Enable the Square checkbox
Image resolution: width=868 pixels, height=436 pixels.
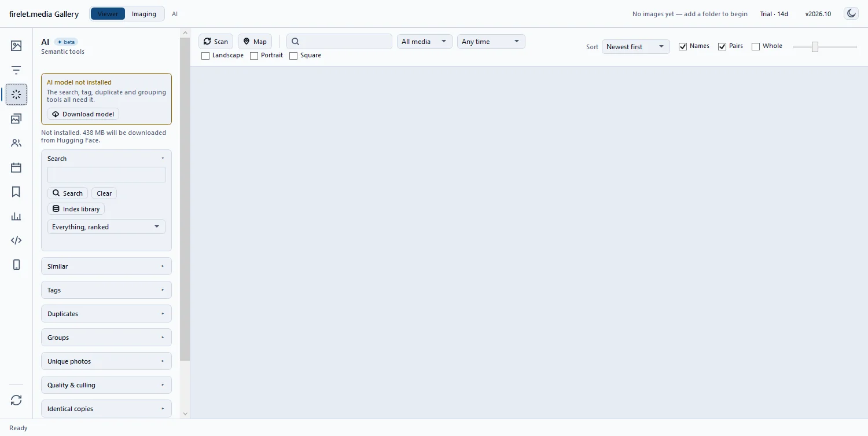(293, 56)
